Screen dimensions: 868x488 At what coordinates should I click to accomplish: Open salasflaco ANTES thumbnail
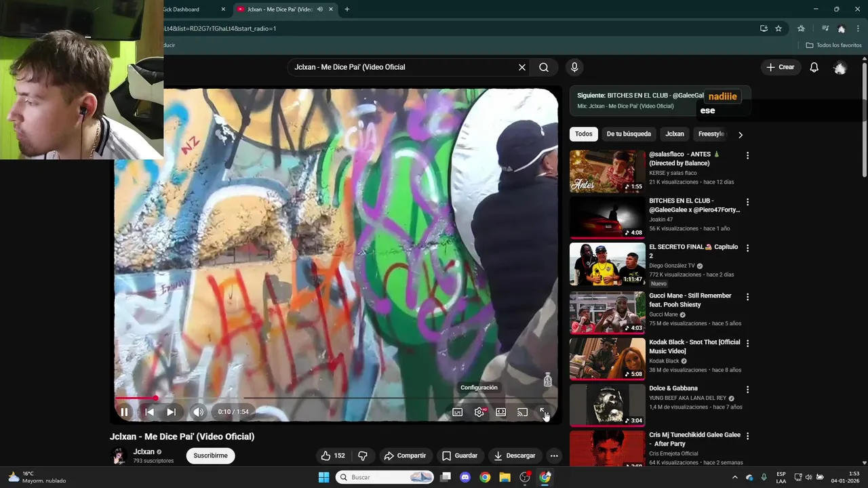coord(608,171)
